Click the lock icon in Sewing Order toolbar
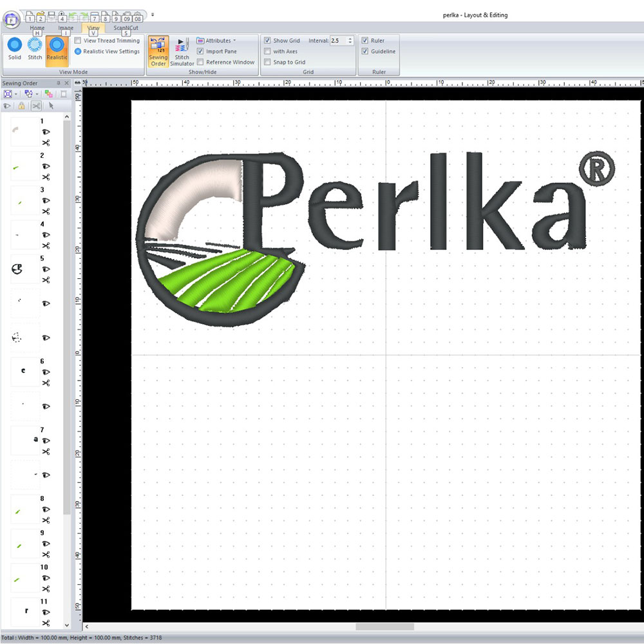Viewport: 644px width, 644px height. click(x=21, y=106)
